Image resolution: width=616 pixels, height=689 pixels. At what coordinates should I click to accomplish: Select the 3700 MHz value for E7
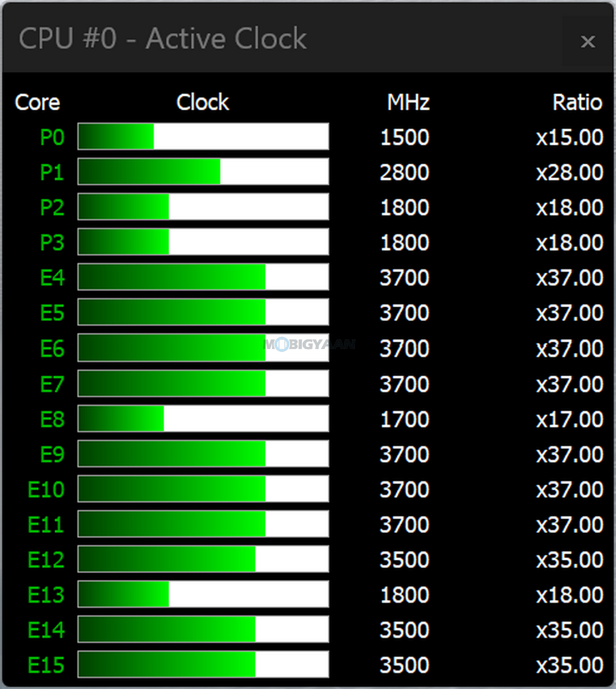[405, 384]
